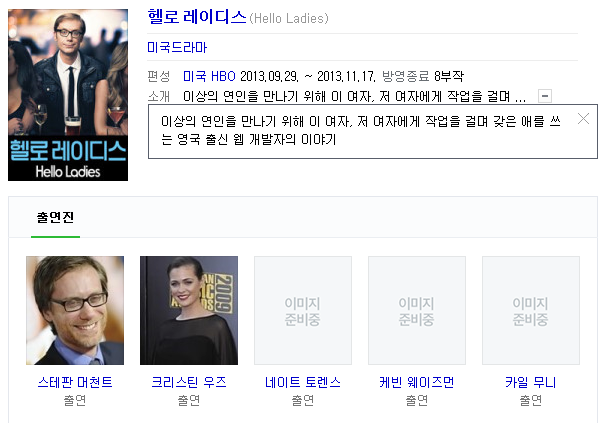The height and width of the screenshot is (423, 615).
Task: Click the 미국드라마 category link
Action: point(177,47)
